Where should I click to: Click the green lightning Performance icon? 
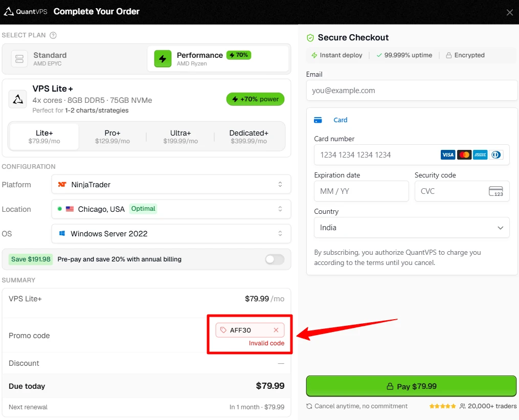point(163,59)
